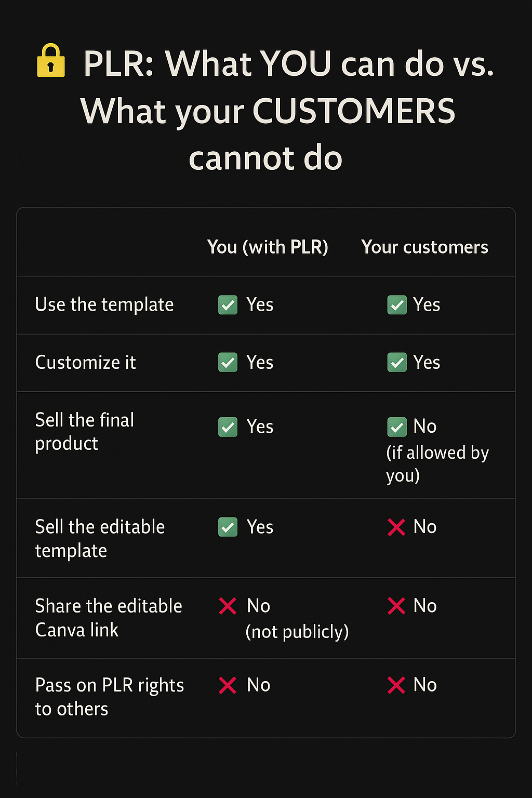This screenshot has height=798, width=532.
Task: Click You checkmark in Sell the editable template row
Action: pos(228,527)
